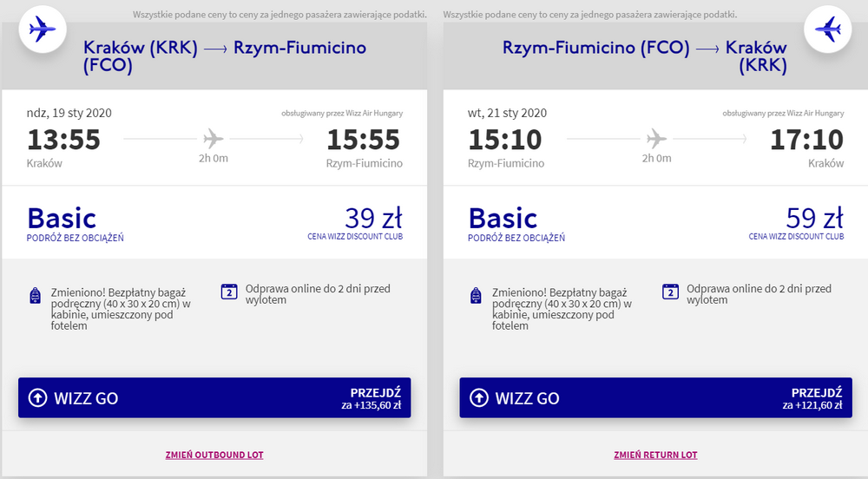The image size is (868, 479).
Task: Click the Rzym-Fiumicino (FCO) to Kraków route heading
Action: [644, 56]
